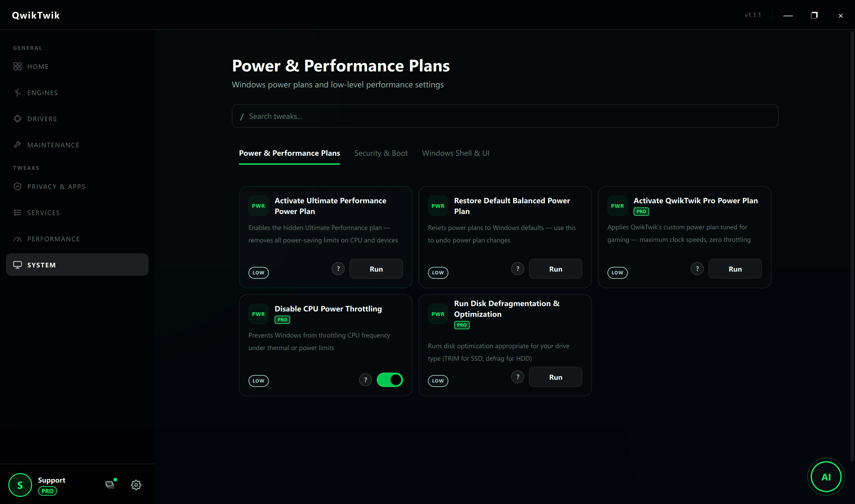The height and width of the screenshot is (504, 855).
Task: Click the search slash icon
Action: tap(242, 117)
